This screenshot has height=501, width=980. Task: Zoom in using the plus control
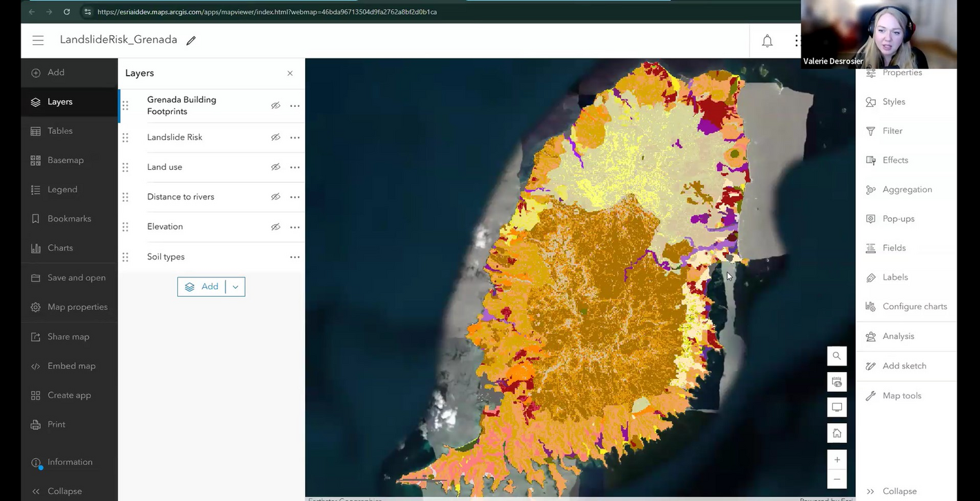tap(836, 459)
